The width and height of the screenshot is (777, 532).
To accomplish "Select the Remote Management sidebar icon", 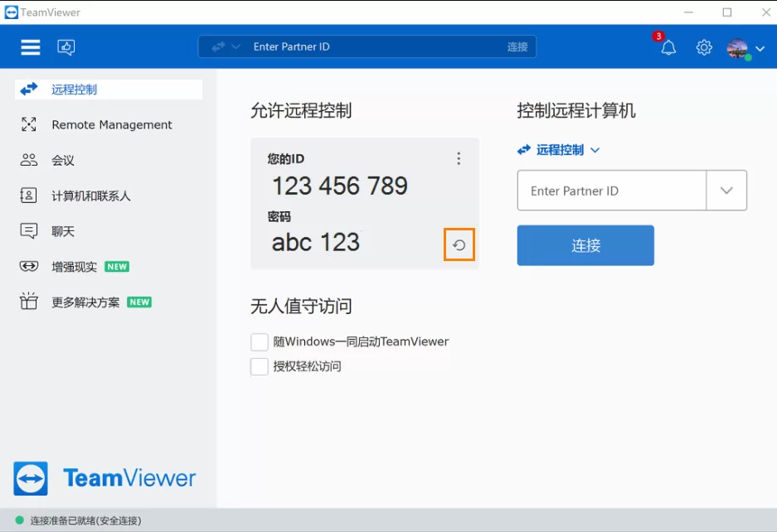I will (x=30, y=124).
